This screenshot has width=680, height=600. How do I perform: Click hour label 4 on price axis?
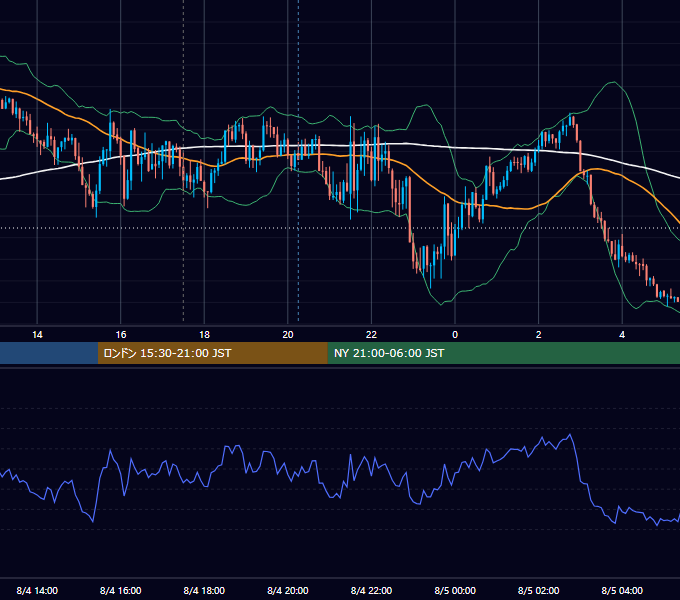point(622,335)
